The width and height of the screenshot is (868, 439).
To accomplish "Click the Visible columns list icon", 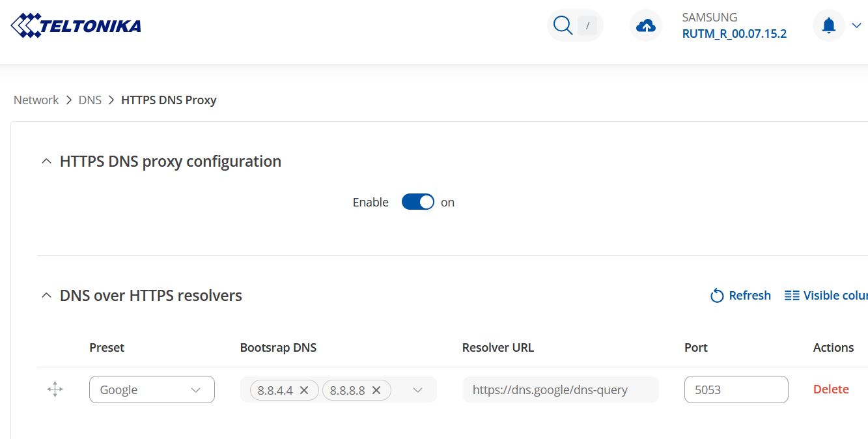I will coord(792,296).
